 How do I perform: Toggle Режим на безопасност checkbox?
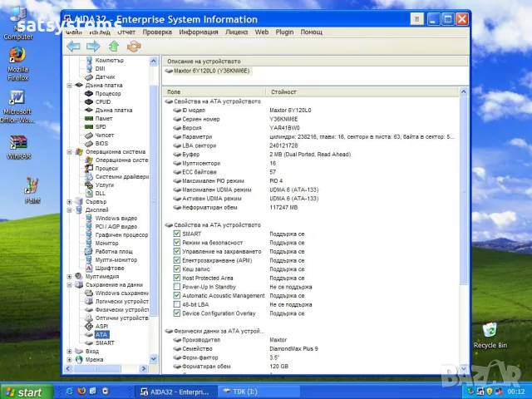pos(176,242)
